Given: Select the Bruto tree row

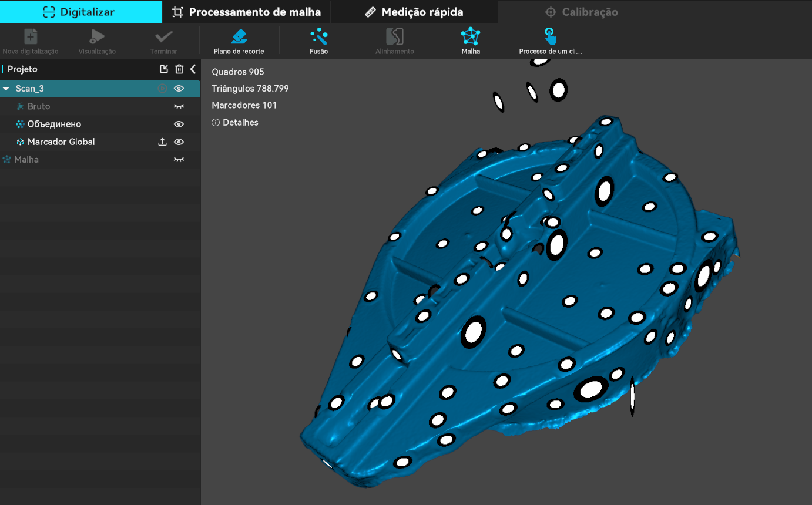Looking at the screenshot, I should pyautogui.click(x=100, y=106).
